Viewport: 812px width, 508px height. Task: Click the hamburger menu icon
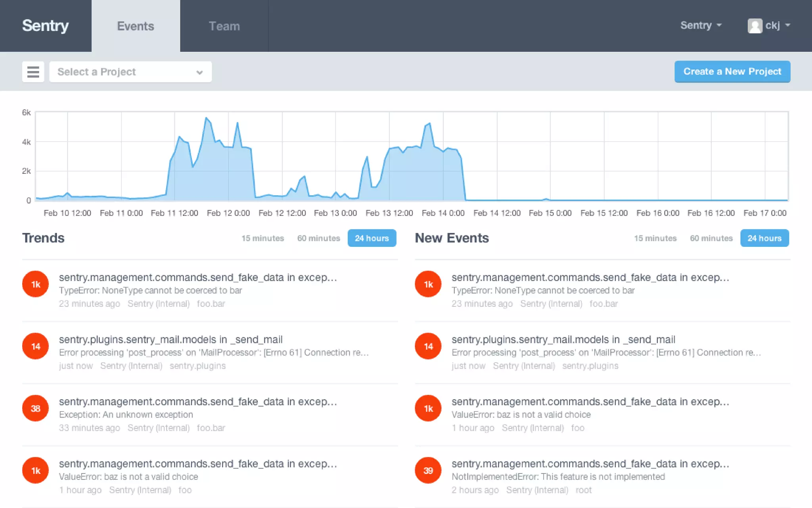33,72
